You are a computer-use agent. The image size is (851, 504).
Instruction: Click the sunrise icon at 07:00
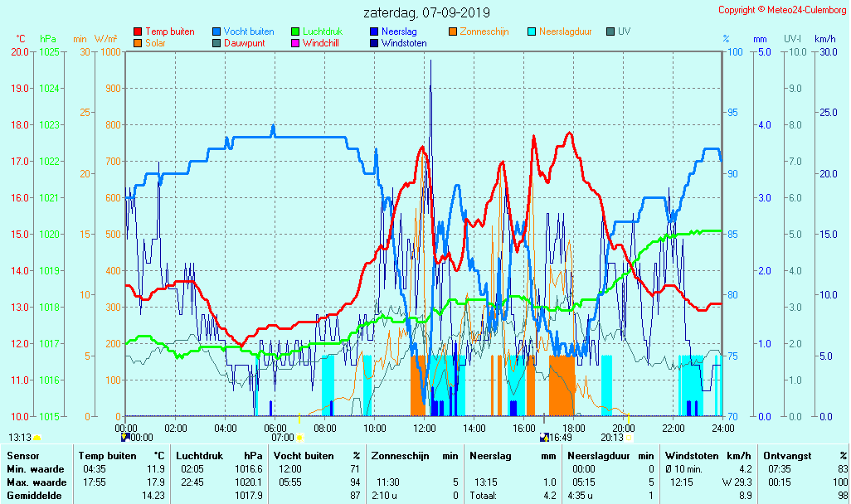[x=300, y=438]
